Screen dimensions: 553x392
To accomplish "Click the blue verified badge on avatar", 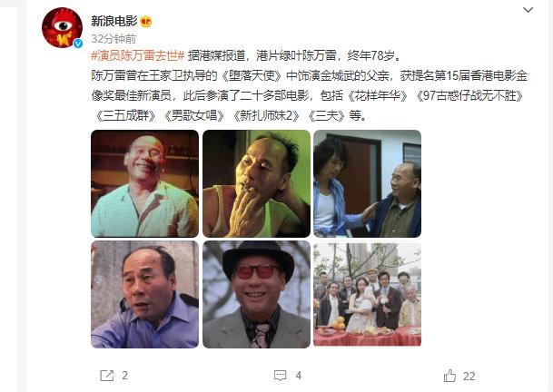I will pyautogui.click(x=78, y=44).
